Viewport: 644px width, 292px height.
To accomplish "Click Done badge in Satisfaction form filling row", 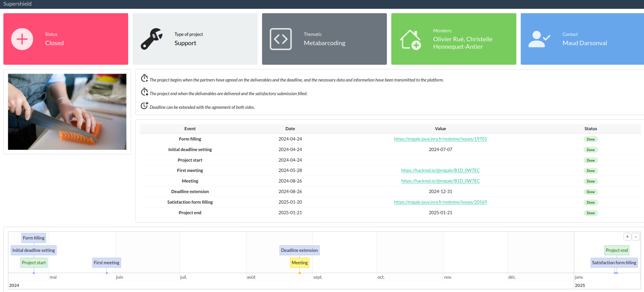I will (591, 202).
